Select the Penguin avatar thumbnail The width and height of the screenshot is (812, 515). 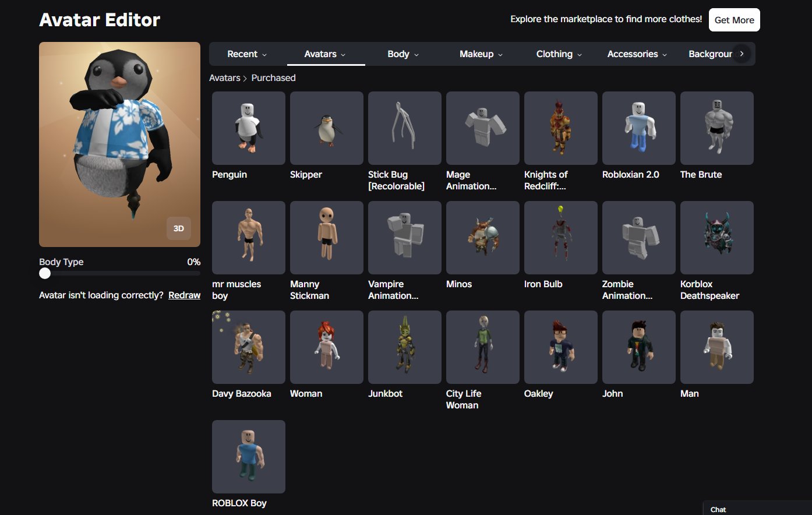pos(249,128)
